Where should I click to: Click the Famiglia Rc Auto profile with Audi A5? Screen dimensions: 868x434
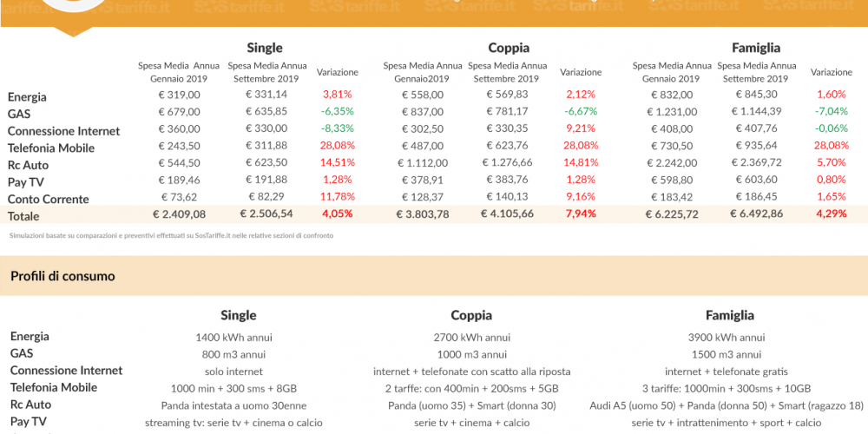727,405
